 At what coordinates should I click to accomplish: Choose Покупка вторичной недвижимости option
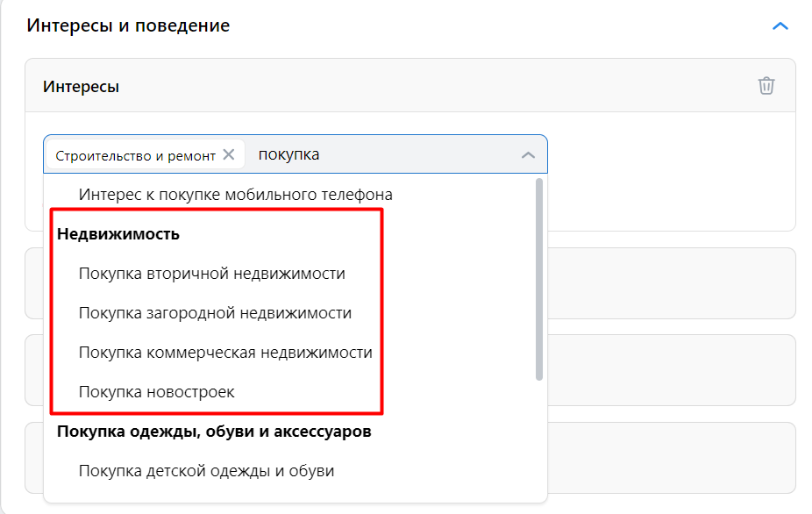[x=212, y=274]
